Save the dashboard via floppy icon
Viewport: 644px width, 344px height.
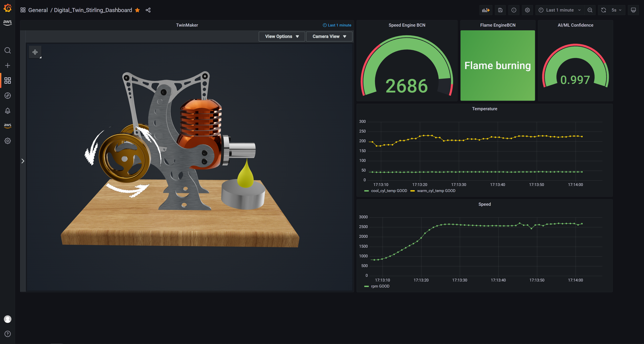tap(500, 10)
